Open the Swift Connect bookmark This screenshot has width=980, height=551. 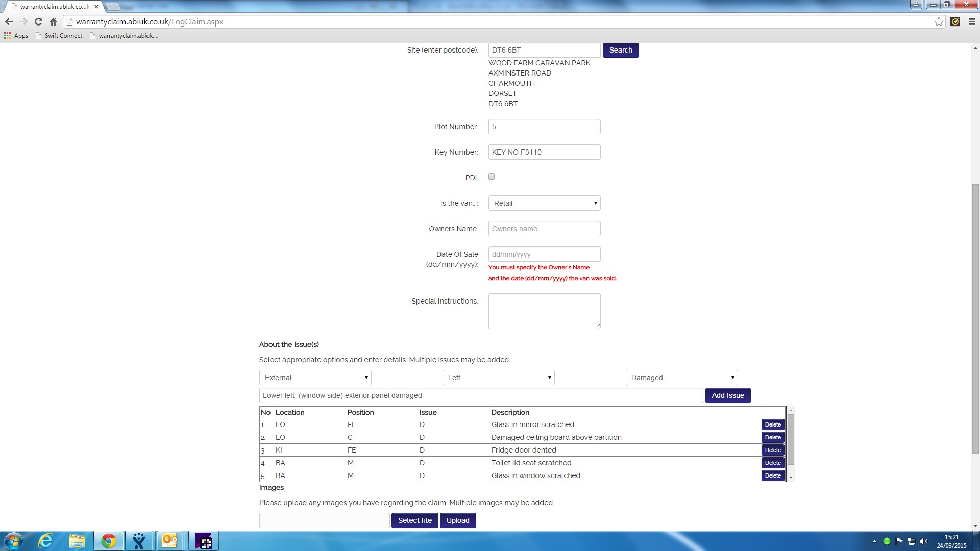click(x=59, y=36)
